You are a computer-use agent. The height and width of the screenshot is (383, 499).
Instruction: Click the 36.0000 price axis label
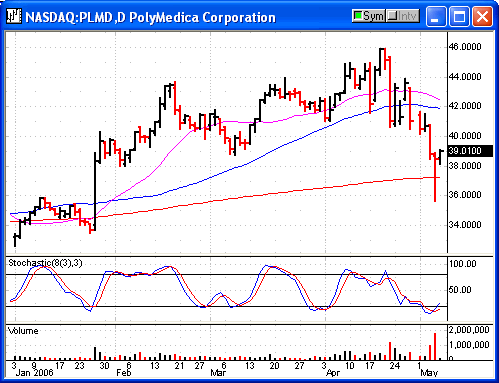click(x=465, y=195)
